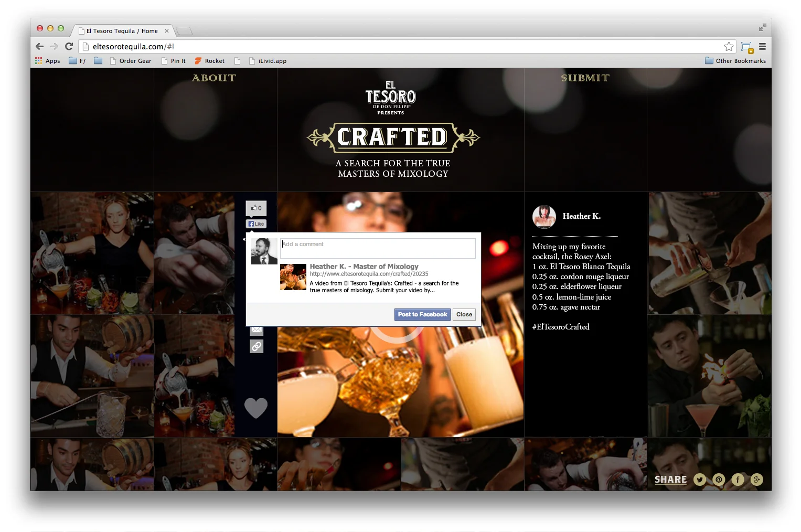Click the Facebook Like button

click(x=256, y=224)
